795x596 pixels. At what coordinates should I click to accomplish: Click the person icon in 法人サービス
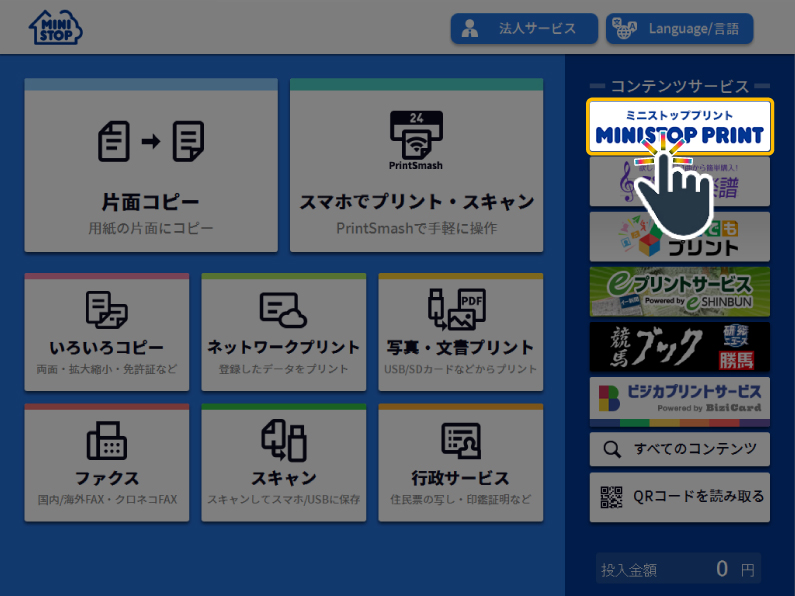tap(470, 28)
